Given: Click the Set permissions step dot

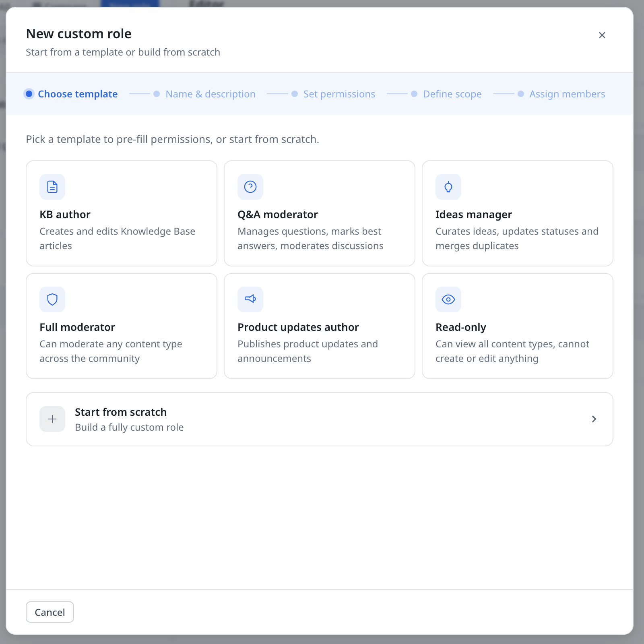Looking at the screenshot, I should (x=295, y=94).
